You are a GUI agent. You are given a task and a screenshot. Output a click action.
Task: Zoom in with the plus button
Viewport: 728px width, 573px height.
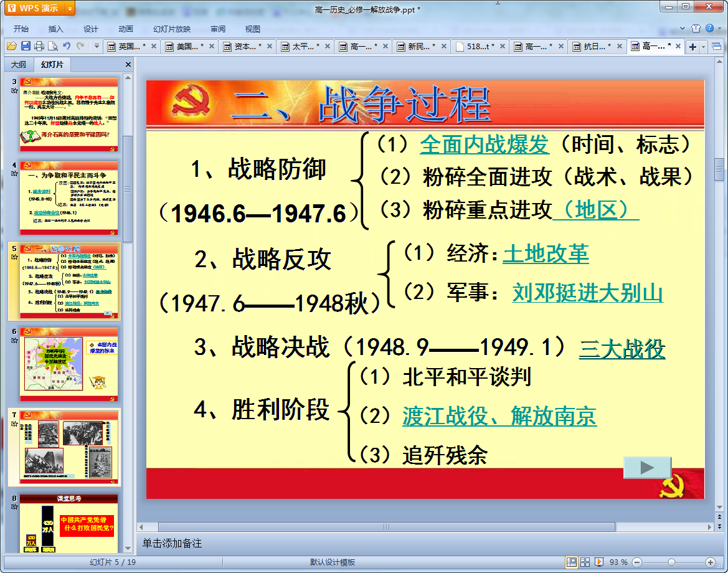(x=710, y=562)
